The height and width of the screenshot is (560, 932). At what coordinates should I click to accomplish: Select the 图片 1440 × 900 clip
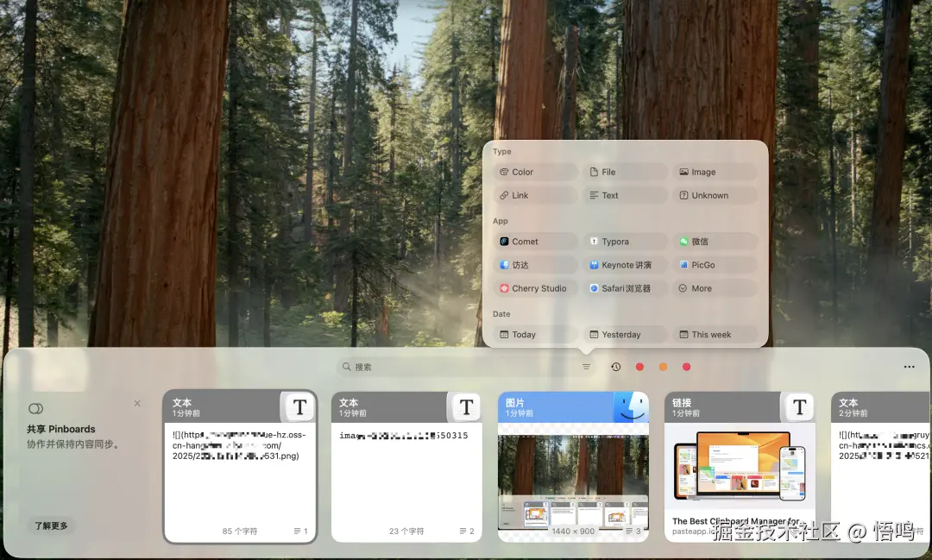tap(573, 467)
